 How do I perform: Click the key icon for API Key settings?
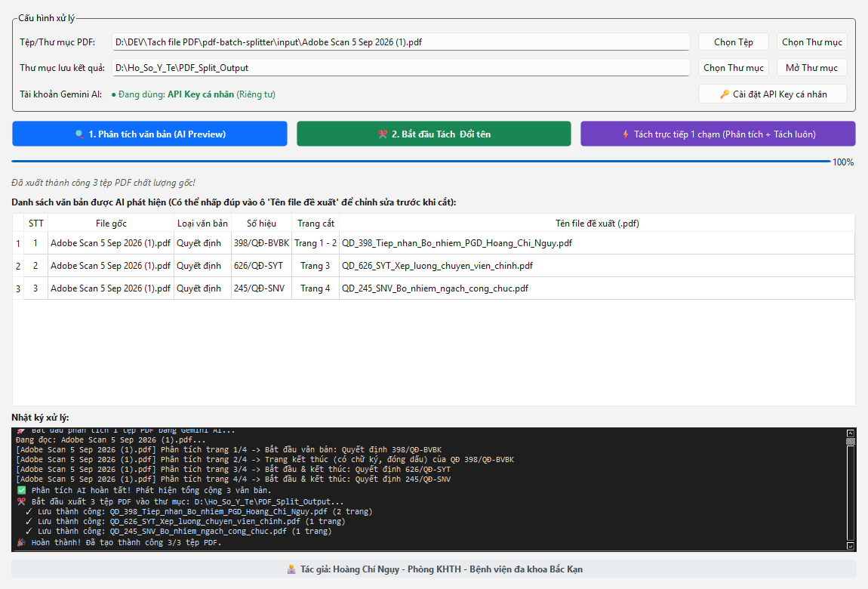(x=724, y=94)
